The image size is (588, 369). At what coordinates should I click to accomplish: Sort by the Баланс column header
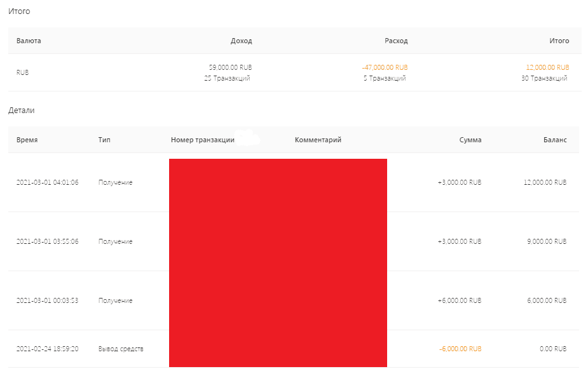pos(555,140)
